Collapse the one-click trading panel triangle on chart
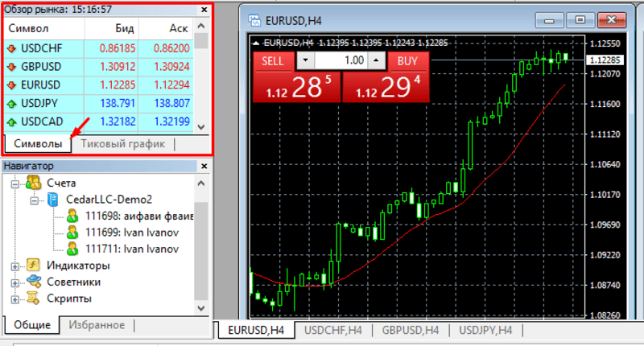The width and height of the screenshot is (644, 346). click(x=256, y=43)
